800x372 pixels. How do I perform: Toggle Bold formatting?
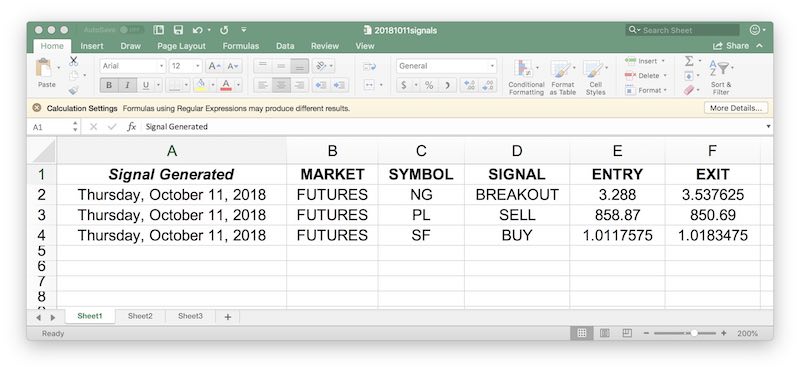coord(109,85)
